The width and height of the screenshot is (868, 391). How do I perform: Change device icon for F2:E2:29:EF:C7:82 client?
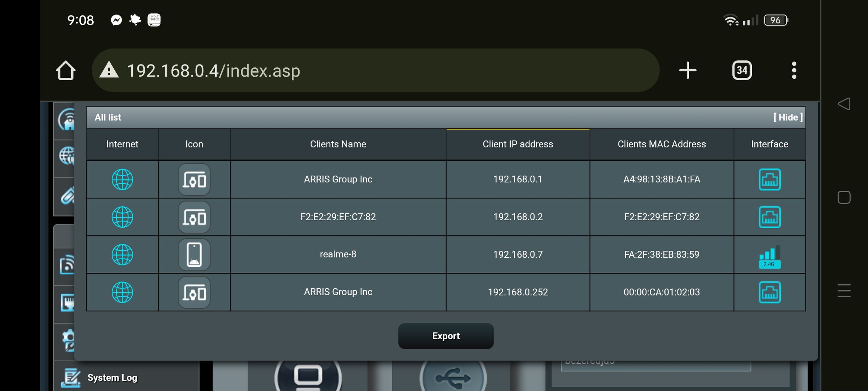pyautogui.click(x=194, y=217)
